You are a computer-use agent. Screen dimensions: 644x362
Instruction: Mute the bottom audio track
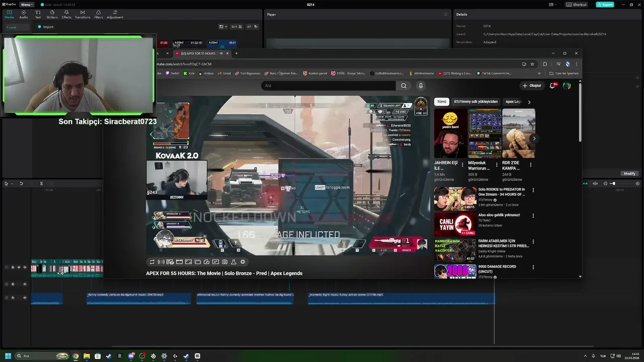point(25,298)
